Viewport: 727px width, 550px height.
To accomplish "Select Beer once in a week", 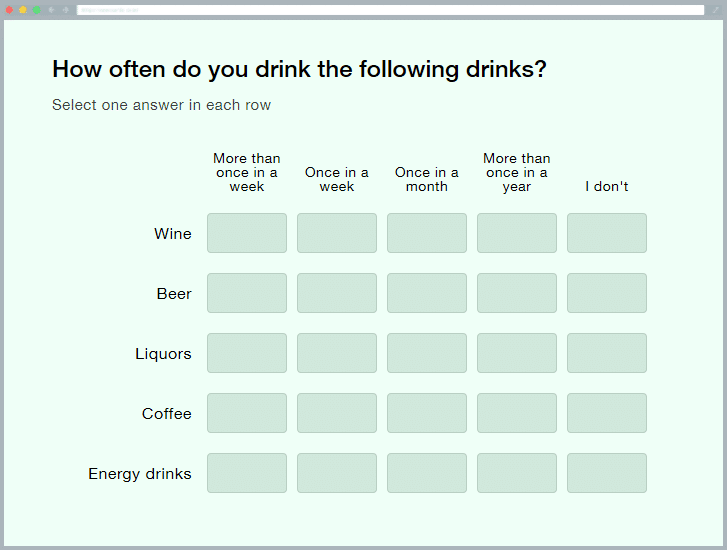I will click(x=337, y=293).
